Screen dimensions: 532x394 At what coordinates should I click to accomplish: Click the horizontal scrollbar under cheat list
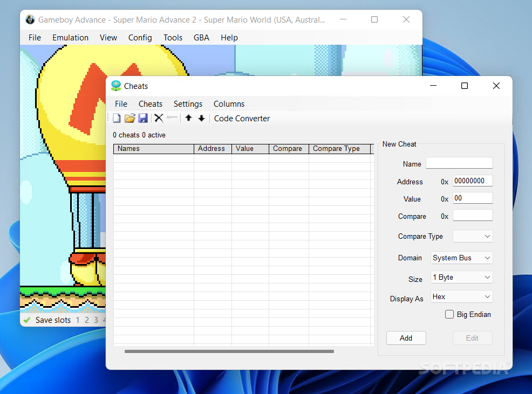pyautogui.click(x=229, y=351)
